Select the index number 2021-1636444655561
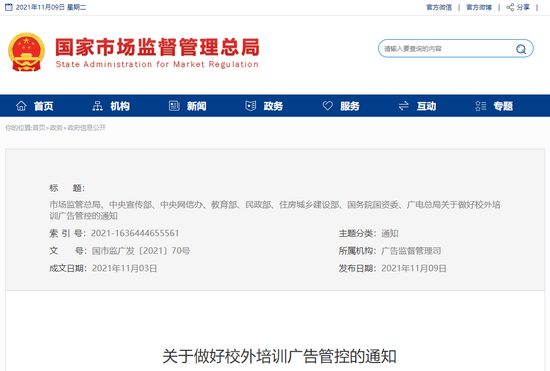Image resolution: width=550 pixels, height=371 pixels. [x=135, y=233]
